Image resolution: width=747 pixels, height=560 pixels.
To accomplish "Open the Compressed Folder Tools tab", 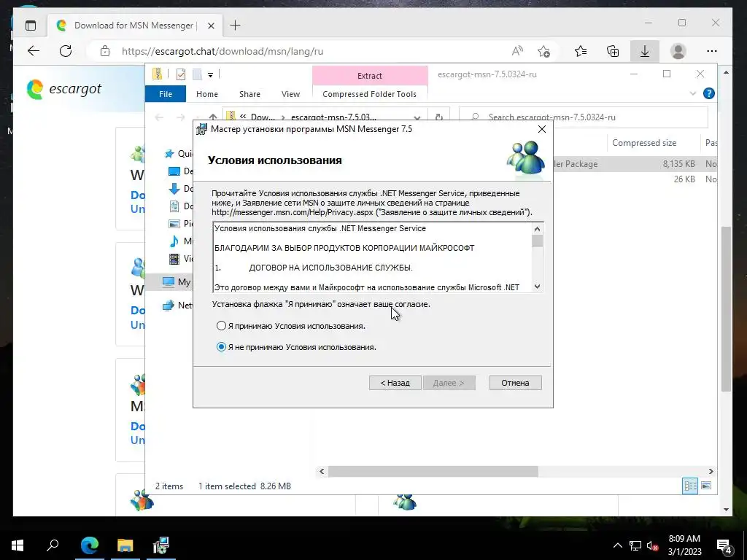I will tap(369, 94).
